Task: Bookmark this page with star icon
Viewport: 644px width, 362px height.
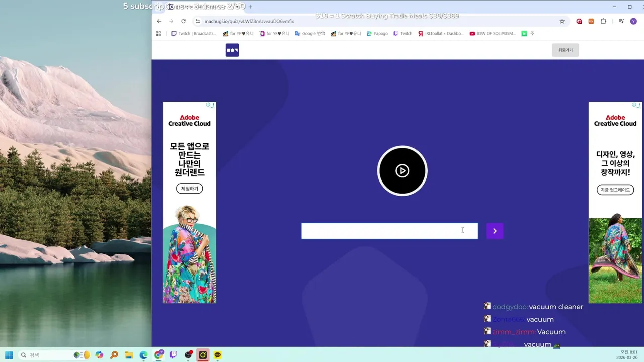Action: tap(562, 21)
